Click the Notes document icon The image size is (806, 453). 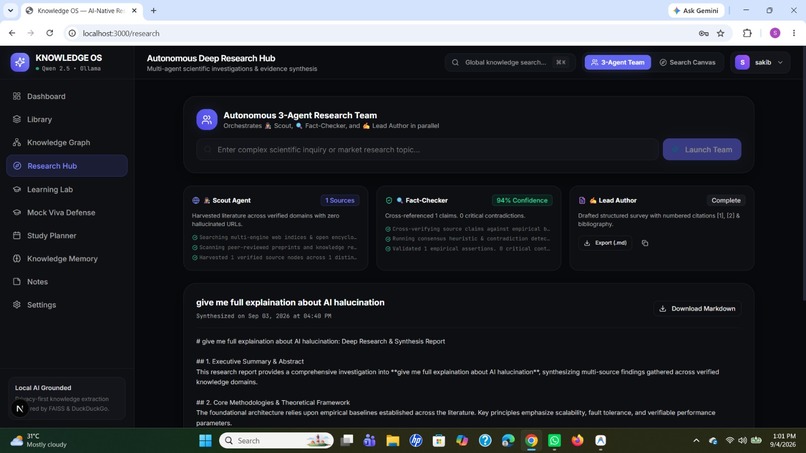pos(17,282)
